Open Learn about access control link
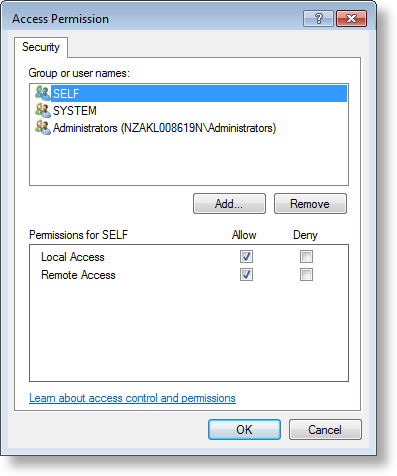This screenshot has height=476, width=397. tap(132, 398)
